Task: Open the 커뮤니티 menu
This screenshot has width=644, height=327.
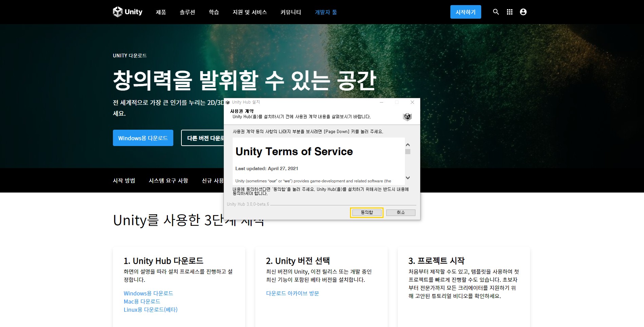Action: (291, 12)
